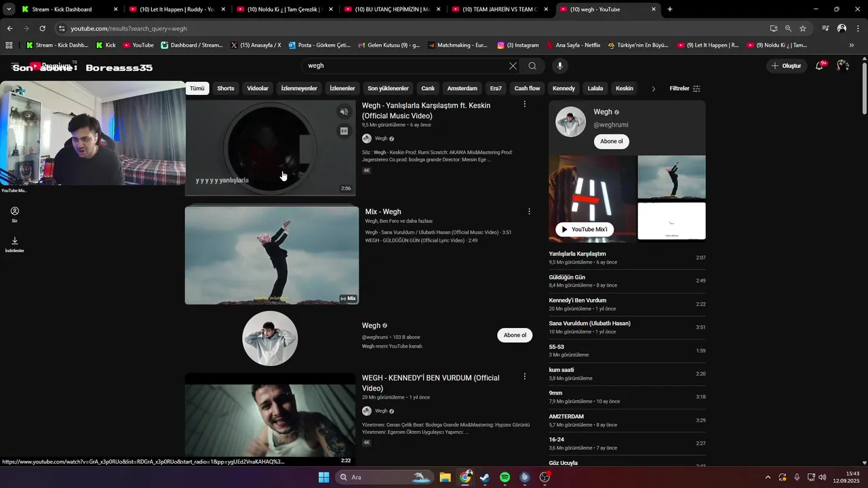Play kum saati from the side list
Viewport: 868px width, 488px height.
(627, 373)
